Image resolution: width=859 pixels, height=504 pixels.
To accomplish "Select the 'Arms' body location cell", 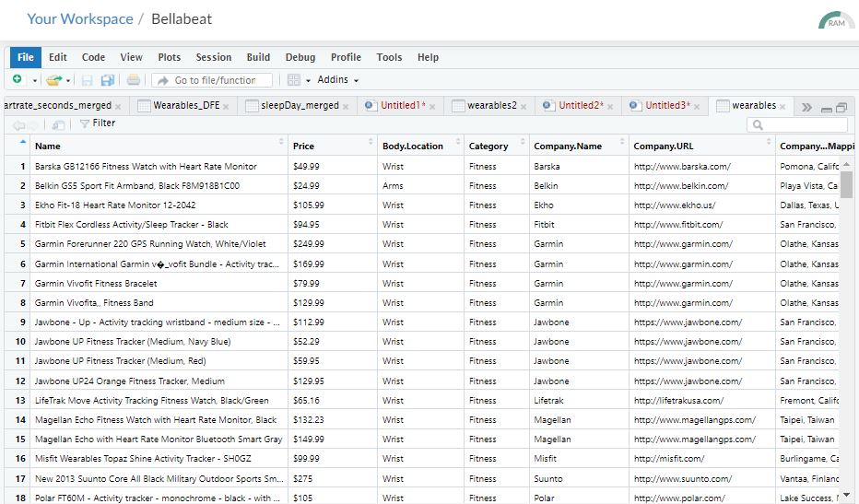I will pyautogui.click(x=420, y=186).
